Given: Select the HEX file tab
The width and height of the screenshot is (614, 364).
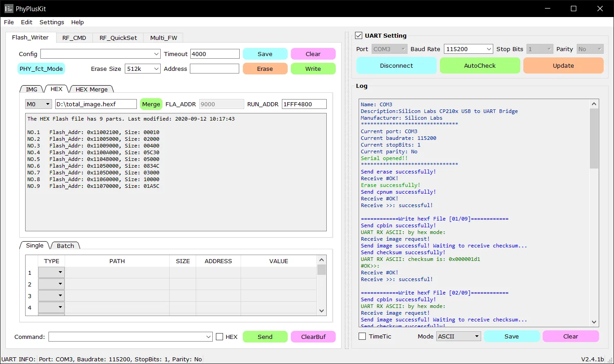Looking at the screenshot, I should pyautogui.click(x=57, y=89).
